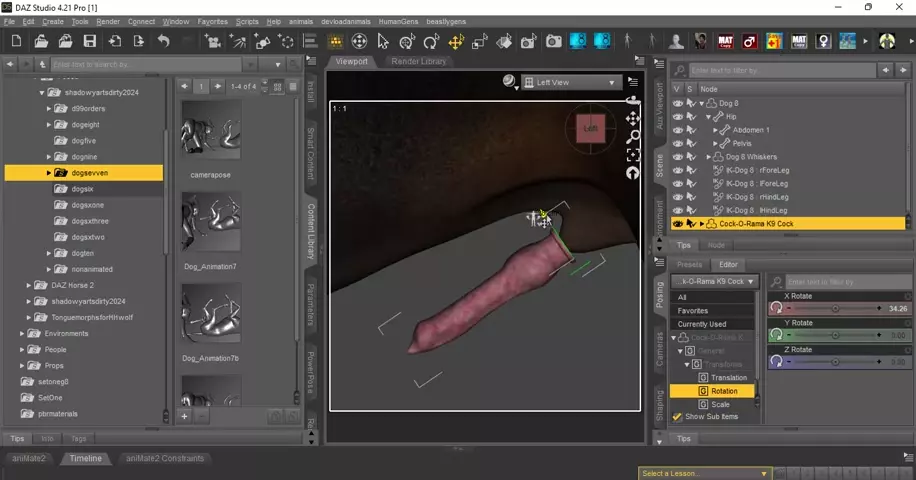Open the Render menu
The width and height of the screenshot is (916, 480).
click(x=108, y=21)
